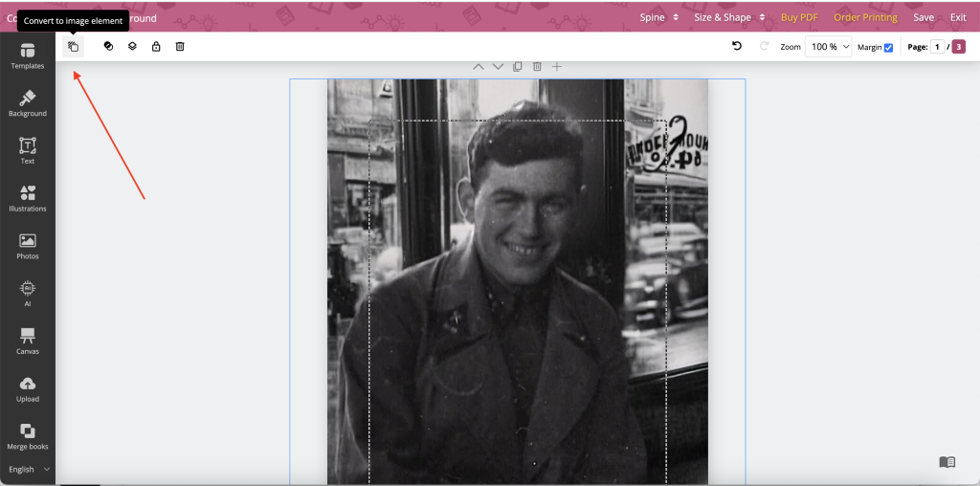Viewport: 980px width, 486px height.
Task: Open the Upload panel
Action: pyautogui.click(x=28, y=388)
